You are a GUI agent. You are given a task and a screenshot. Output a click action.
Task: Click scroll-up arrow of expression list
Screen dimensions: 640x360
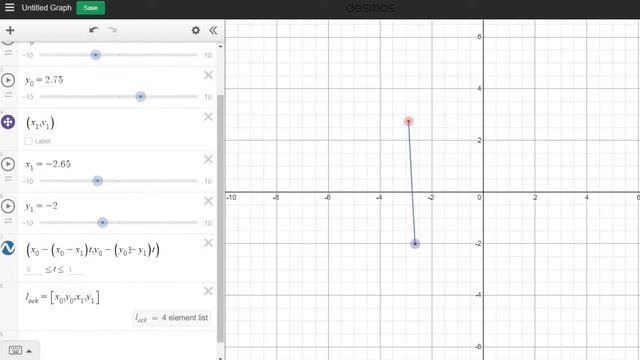point(220,46)
